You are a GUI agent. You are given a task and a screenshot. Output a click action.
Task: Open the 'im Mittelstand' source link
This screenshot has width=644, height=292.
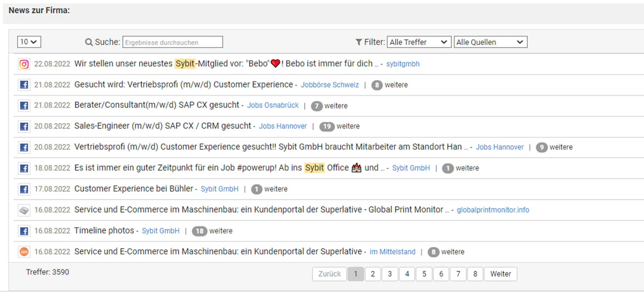click(x=392, y=252)
